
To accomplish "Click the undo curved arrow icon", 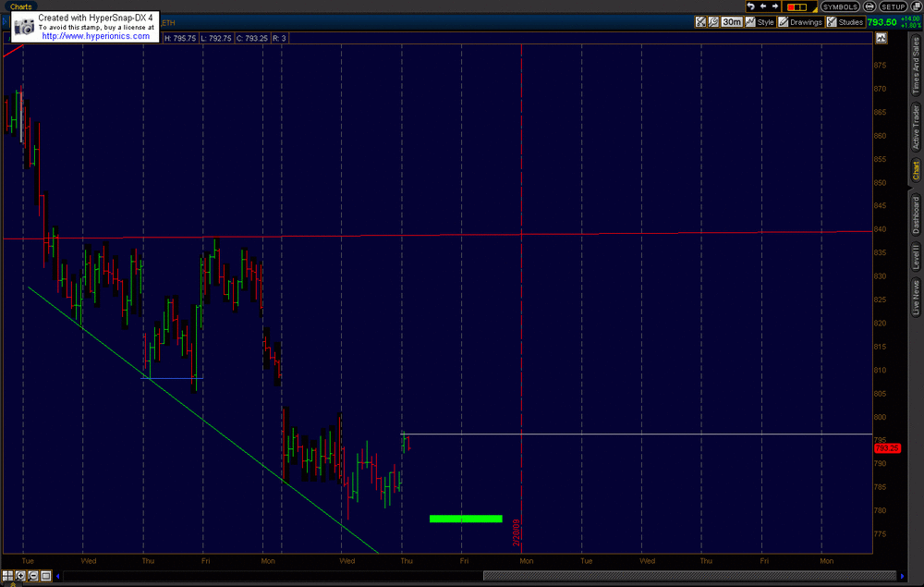I will pyautogui.click(x=750, y=6).
